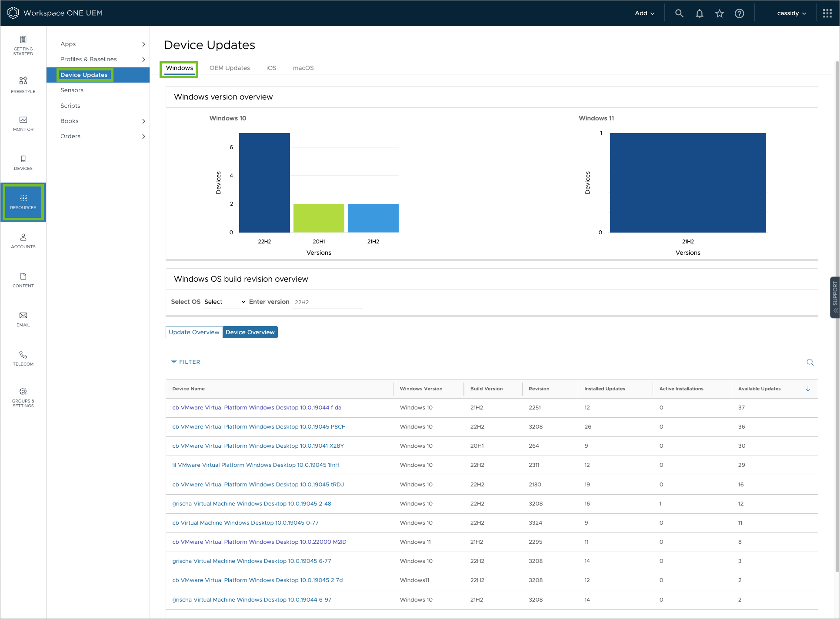Screen dimensions: 840x619
Task: Click the Update Overview button
Action: tap(194, 332)
